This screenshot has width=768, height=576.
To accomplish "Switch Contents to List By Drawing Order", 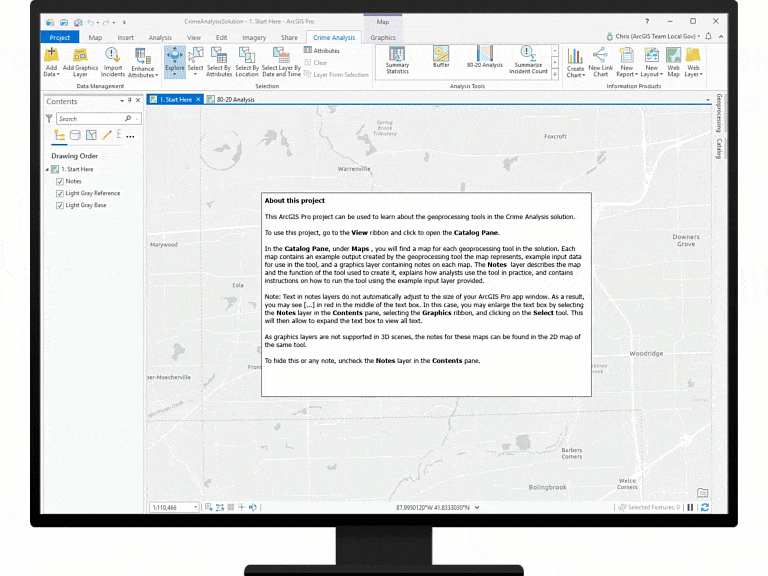I will click(59, 135).
